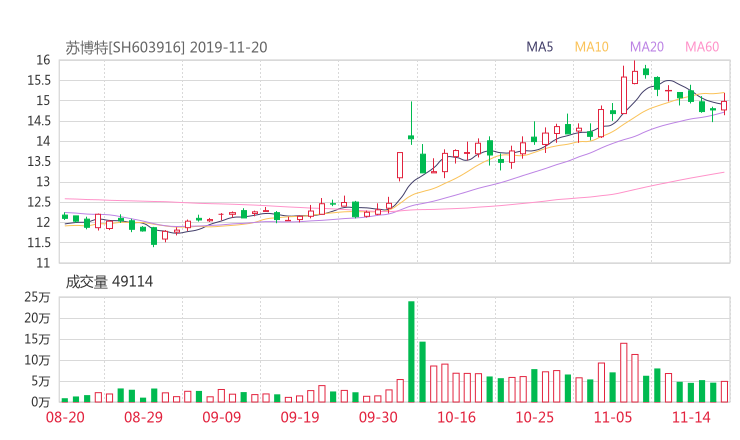Image resolution: width=740 pixels, height=440 pixels.
Task: Click the volume axis label 15万
Action: (37, 339)
